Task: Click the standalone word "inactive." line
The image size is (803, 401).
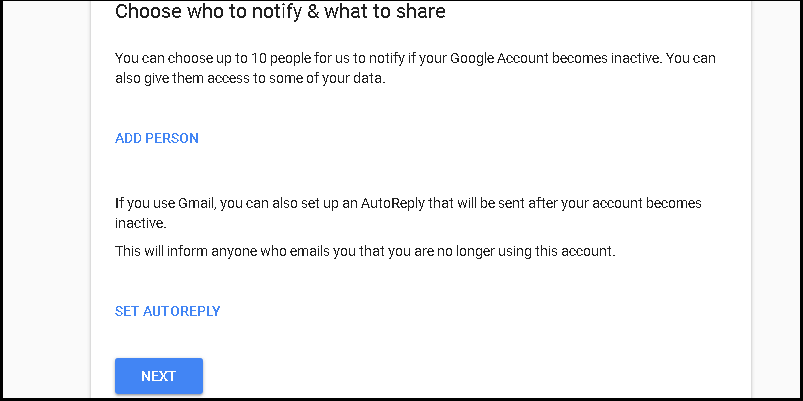Action: [140, 223]
